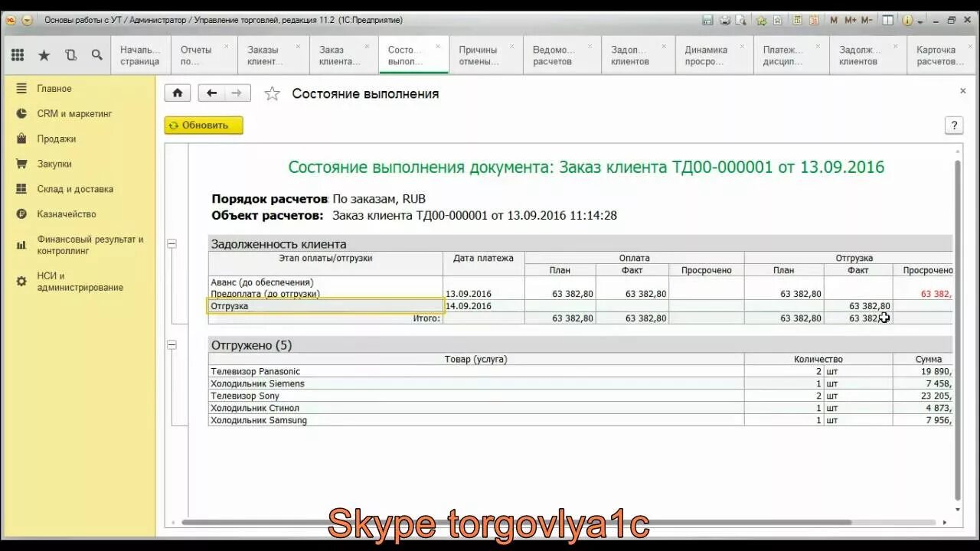Switch to the Динамика просро... tab
Screen dimensions: 980x551
[713, 55]
